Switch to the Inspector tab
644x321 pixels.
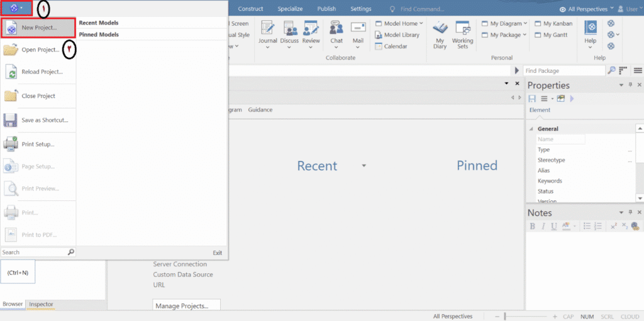(41, 304)
